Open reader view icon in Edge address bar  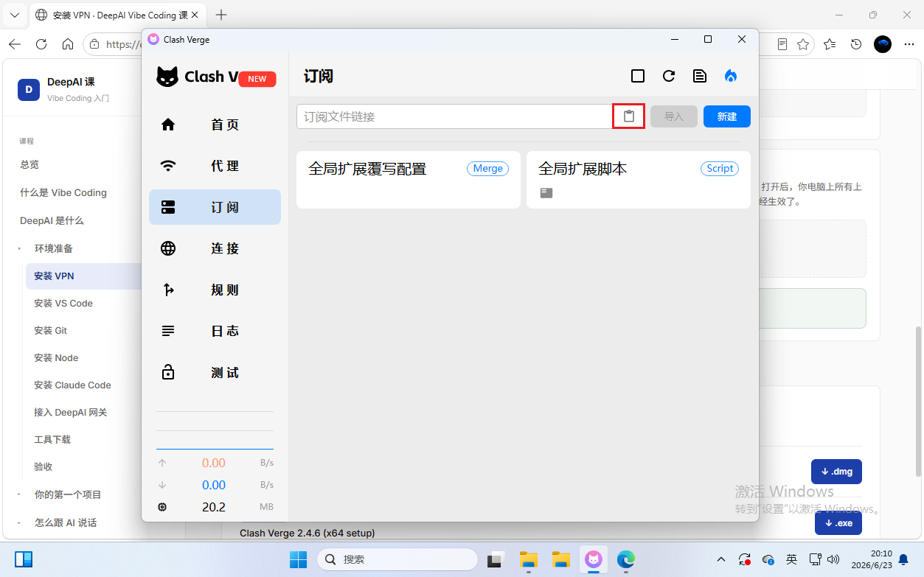click(782, 44)
